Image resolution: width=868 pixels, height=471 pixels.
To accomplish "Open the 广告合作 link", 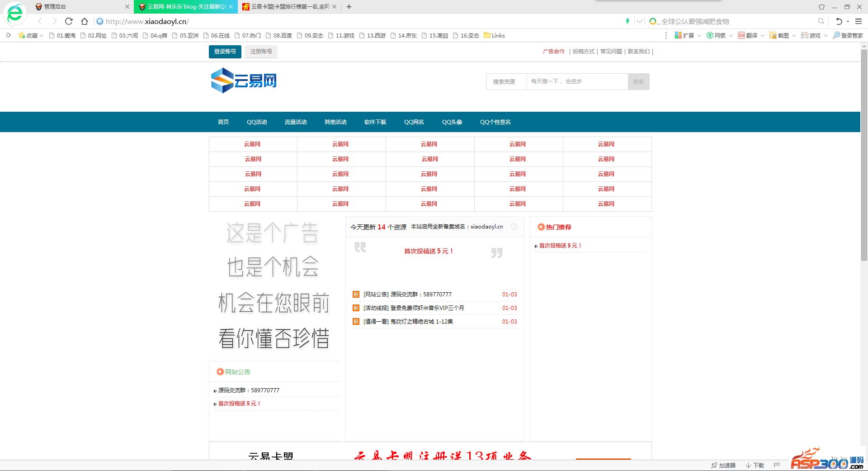I will pos(553,52).
